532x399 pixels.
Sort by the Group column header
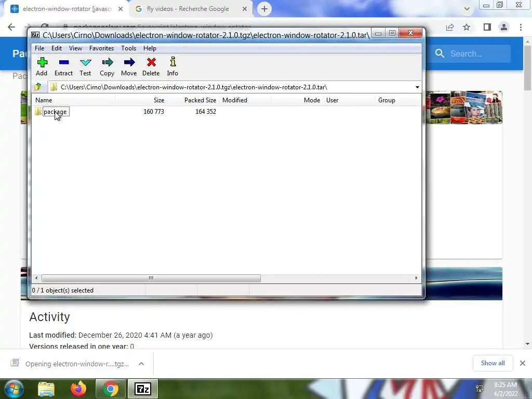[x=397, y=100]
